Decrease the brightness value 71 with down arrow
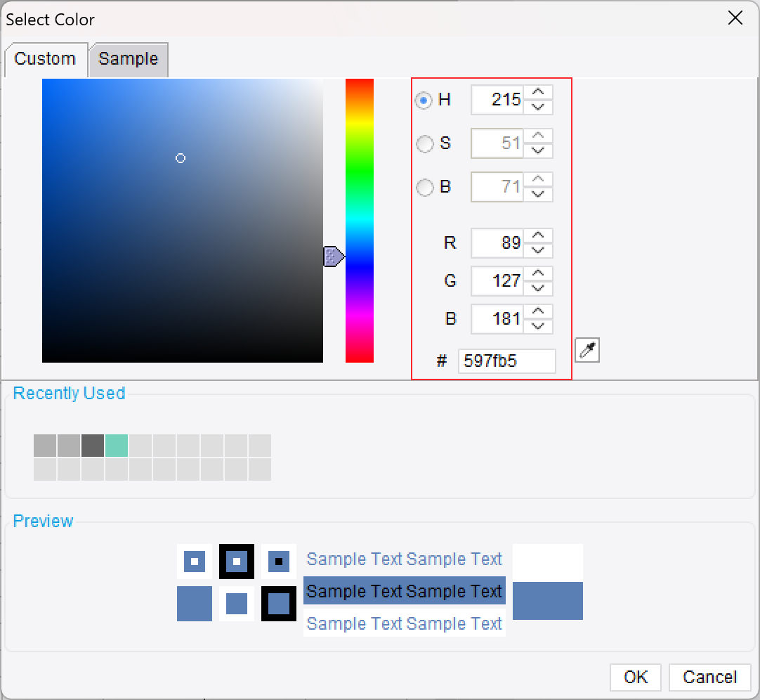Viewport: 760px width, 700px height. 538,195
